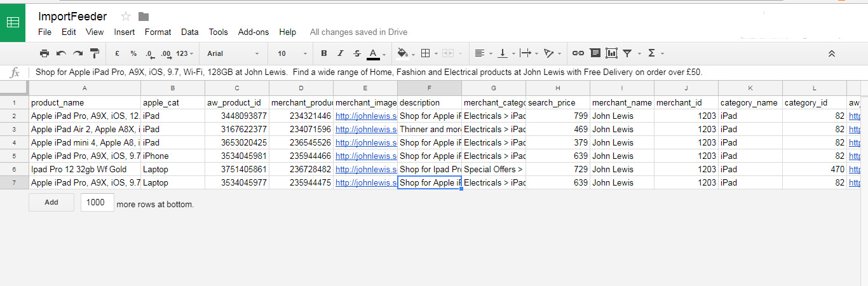Open the Data menu
868x286 pixels.
click(x=189, y=32)
